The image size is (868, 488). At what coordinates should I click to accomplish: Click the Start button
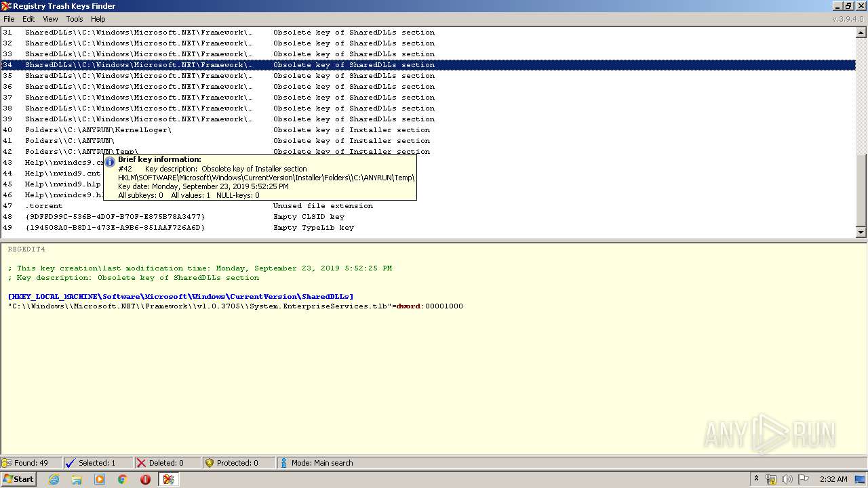[18, 479]
